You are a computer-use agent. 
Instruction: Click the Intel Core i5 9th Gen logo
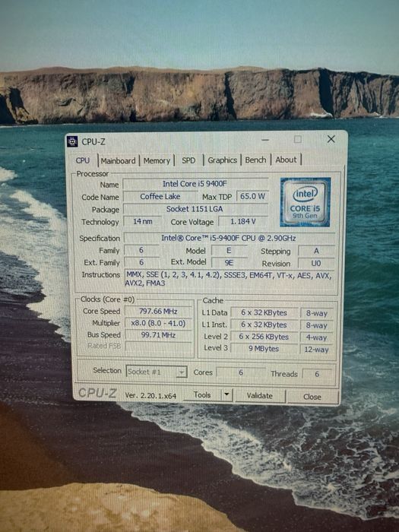(x=306, y=202)
